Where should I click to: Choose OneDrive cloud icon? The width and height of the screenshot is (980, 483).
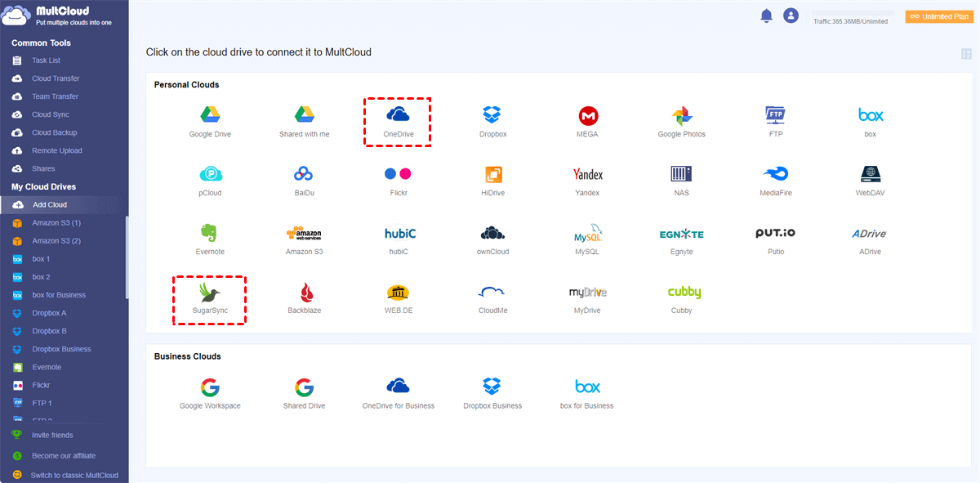click(398, 121)
